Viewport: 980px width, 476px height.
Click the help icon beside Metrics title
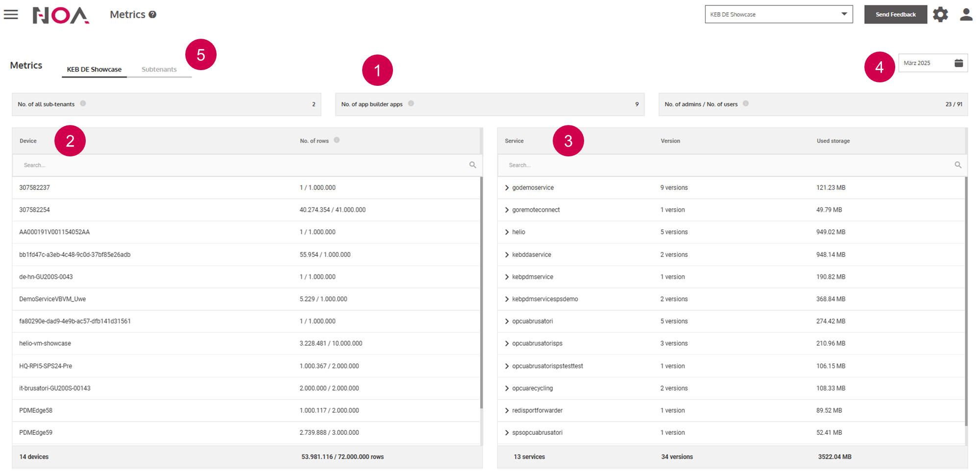click(x=152, y=15)
